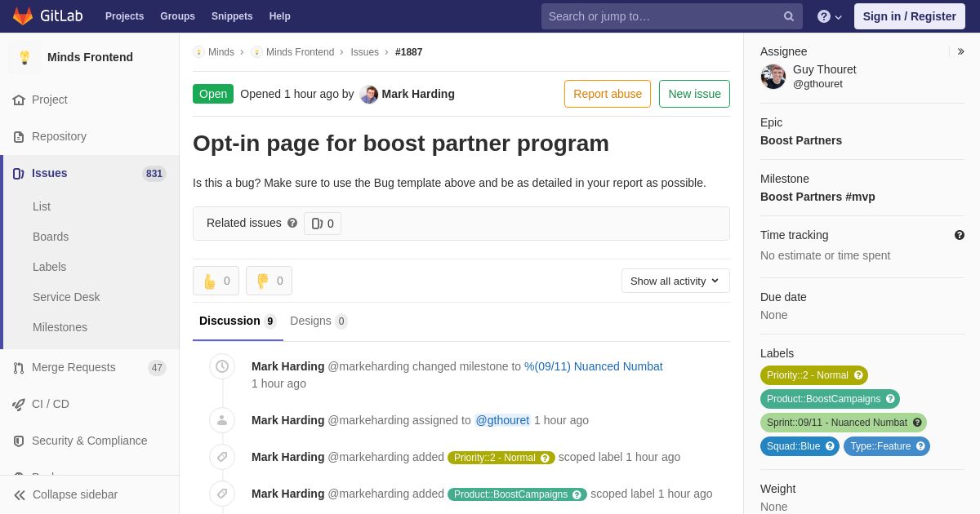Click the Report abuse button

pyautogui.click(x=607, y=94)
